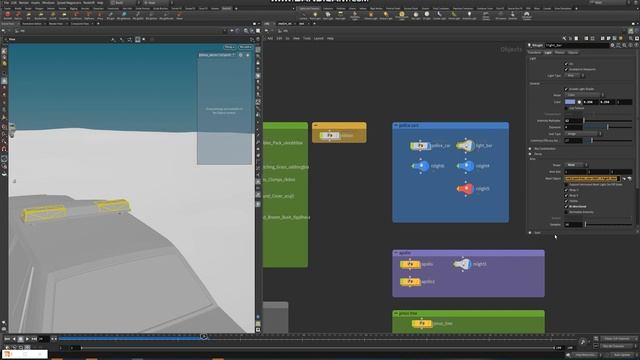Open the parameter pane gear menu
Image resolution: width=640 pixels, height=360 pixels.
[612, 45]
